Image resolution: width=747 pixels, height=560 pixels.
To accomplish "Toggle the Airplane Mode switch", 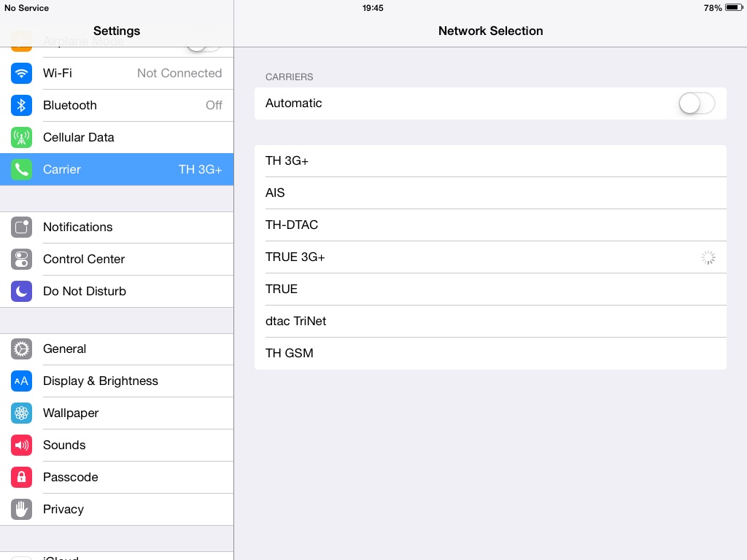I will click(204, 42).
